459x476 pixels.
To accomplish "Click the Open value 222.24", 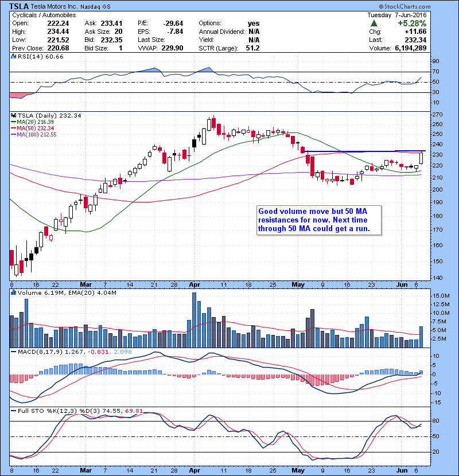I will [58, 24].
